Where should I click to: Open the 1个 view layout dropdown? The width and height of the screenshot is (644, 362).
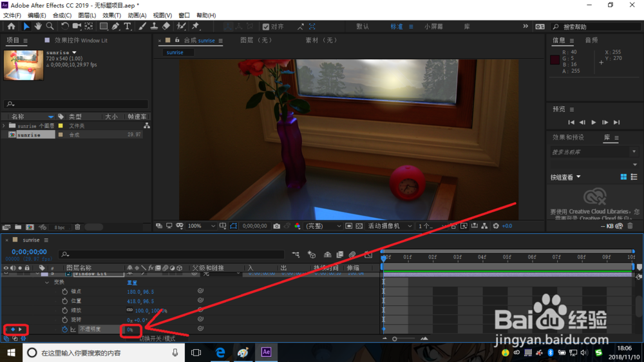431,226
